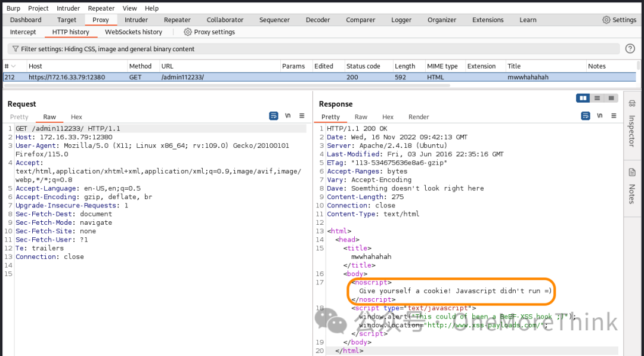Open the Collaborator tab
This screenshot has height=356, width=644.
[225, 20]
